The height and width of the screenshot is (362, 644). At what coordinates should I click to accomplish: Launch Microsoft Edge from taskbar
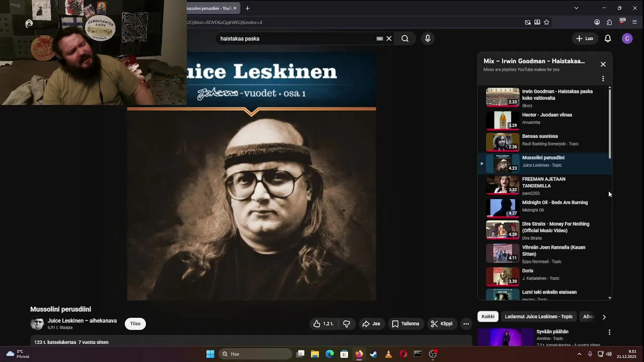pyautogui.click(x=330, y=354)
